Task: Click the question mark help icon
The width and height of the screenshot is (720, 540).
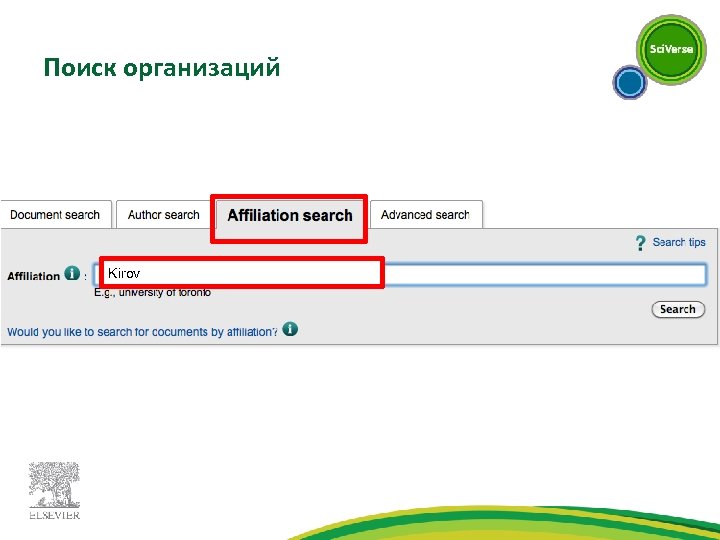Action: pos(640,243)
